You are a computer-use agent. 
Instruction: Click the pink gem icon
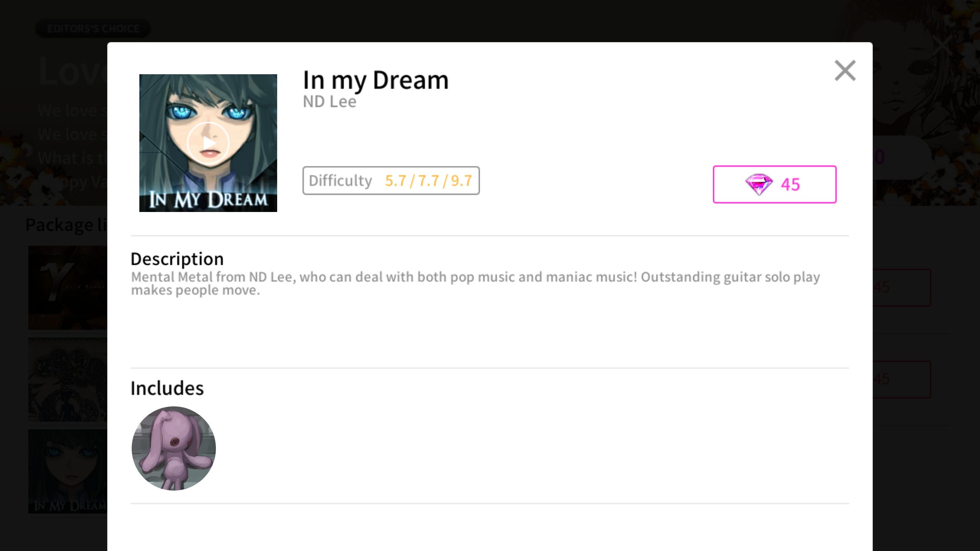click(759, 184)
